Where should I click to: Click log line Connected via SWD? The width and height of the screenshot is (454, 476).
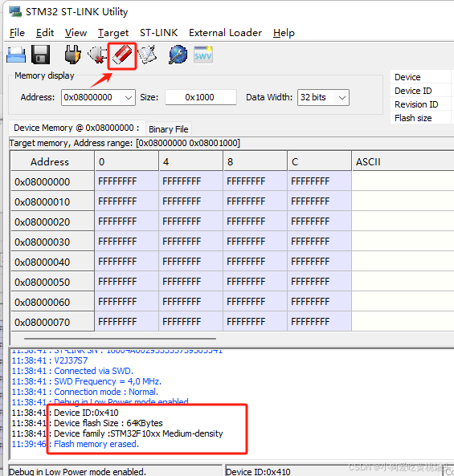(x=72, y=371)
